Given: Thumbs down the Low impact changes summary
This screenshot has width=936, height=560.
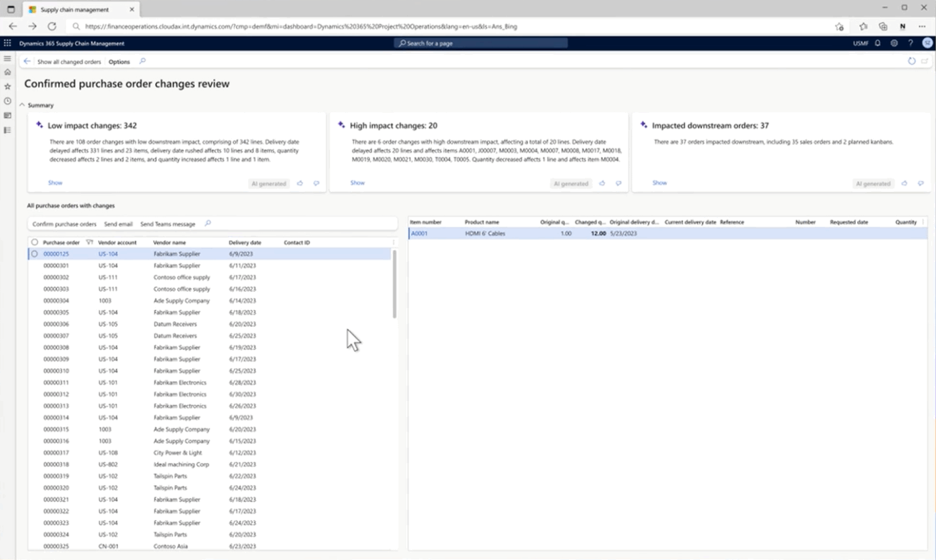Looking at the screenshot, I should click(x=316, y=183).
